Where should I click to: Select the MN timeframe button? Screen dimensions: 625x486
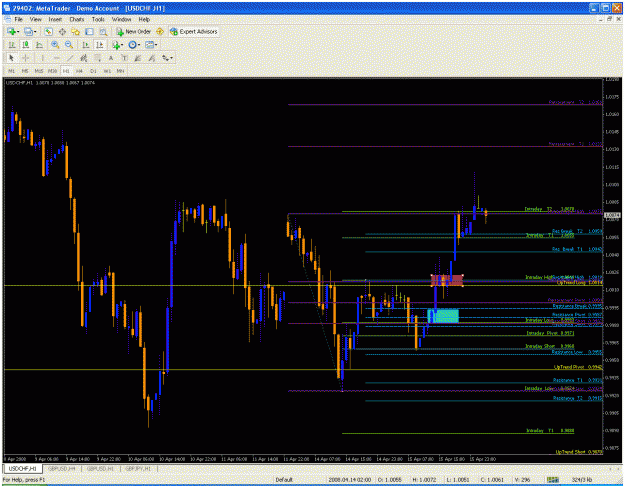point(120,71)
